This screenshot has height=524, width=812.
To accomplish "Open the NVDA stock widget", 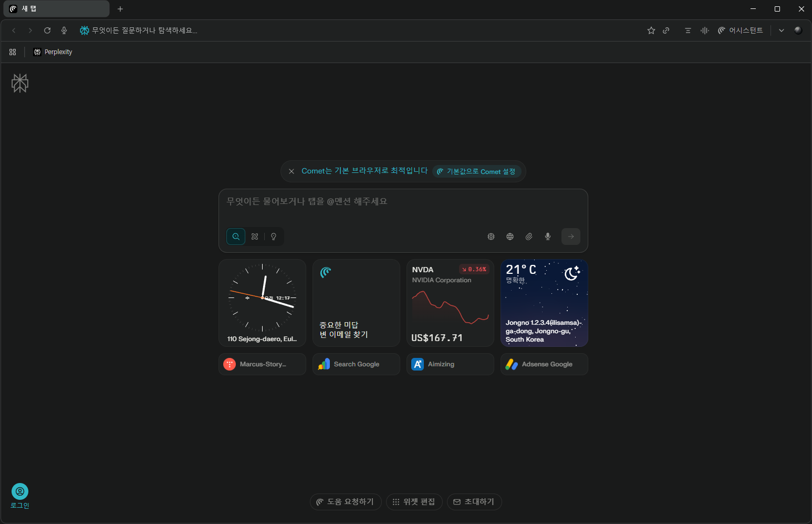I will pos(450,303).
